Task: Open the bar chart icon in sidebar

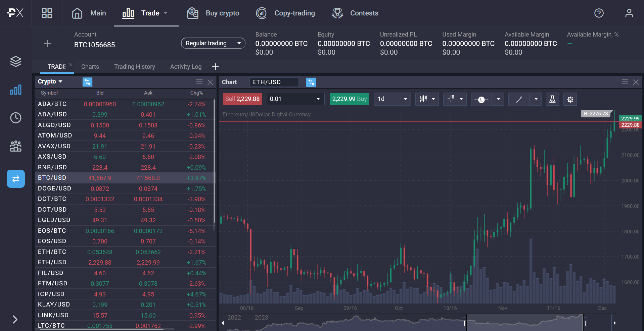Action: 16,90
